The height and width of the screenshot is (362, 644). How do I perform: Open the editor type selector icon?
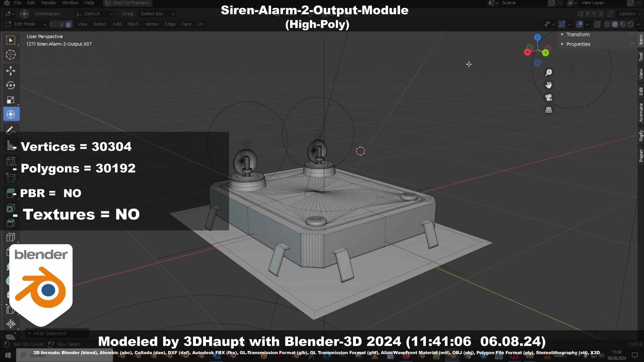(10, 14)
